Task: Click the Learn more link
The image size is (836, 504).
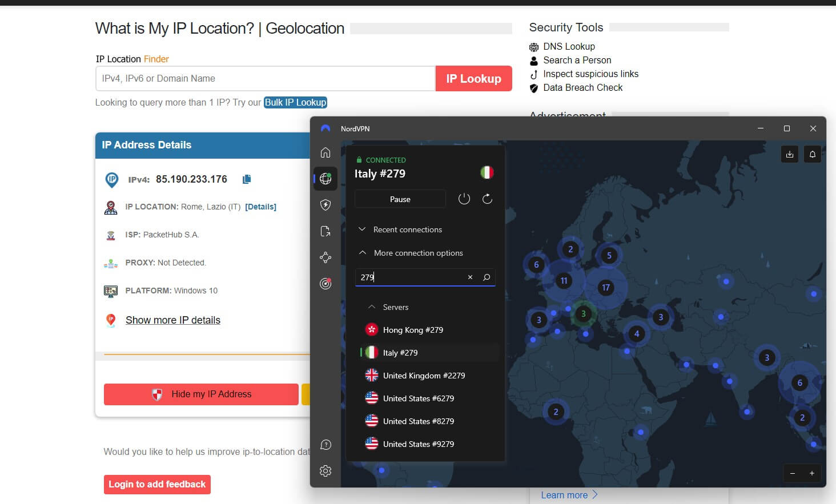Action: [x=569, y=495]
